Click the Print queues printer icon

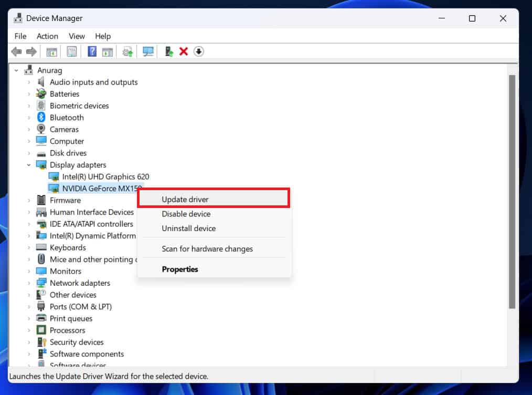tap(41, 318)
